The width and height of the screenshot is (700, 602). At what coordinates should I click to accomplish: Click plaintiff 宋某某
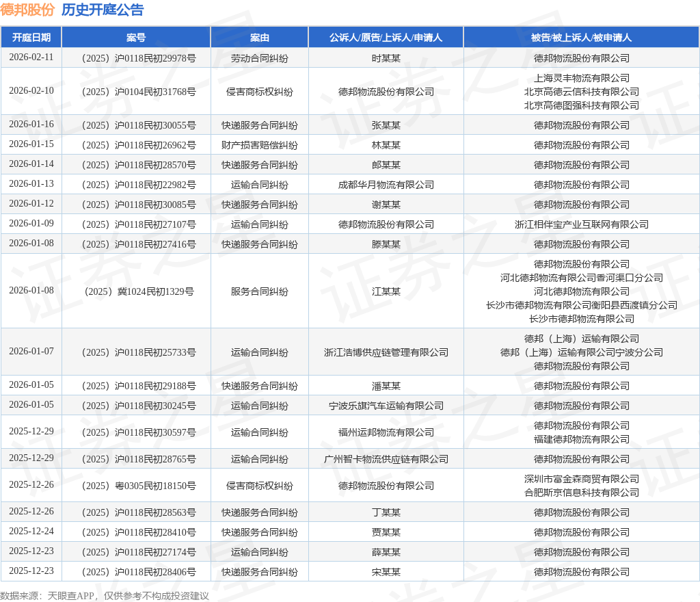tap(386, 572)
